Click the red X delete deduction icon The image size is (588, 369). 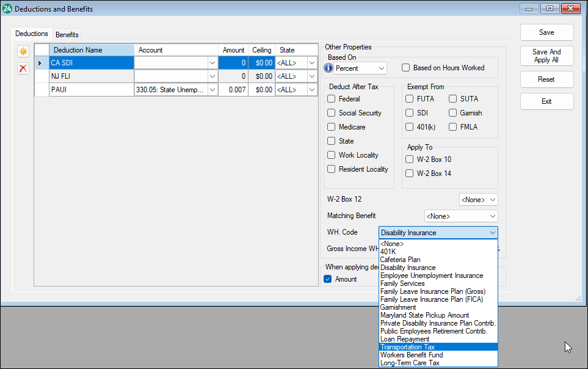point(23,68)
